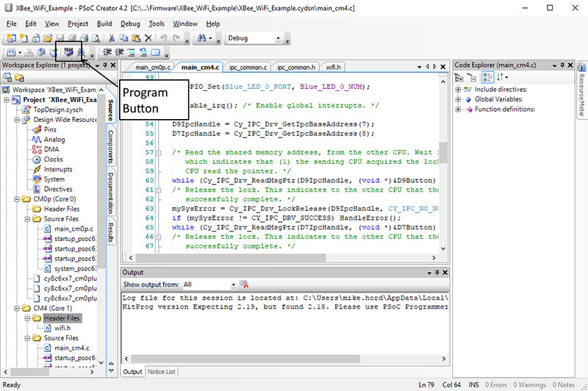Click the Clean and Build stack icon
Viewport: 588px width, 391px height.
(41, 52)
